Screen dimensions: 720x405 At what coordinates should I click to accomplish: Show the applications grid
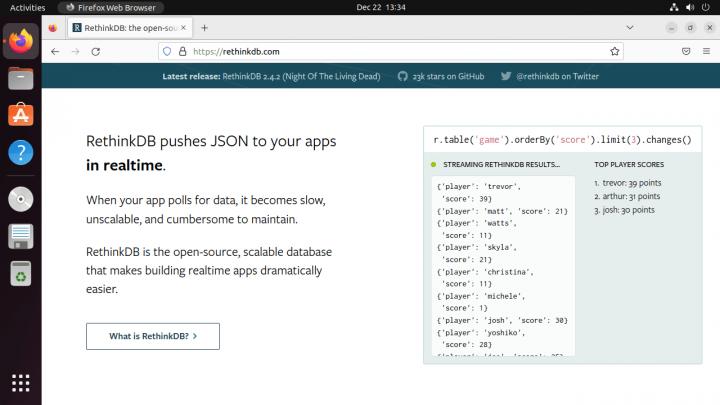click(x=20, y=383)
